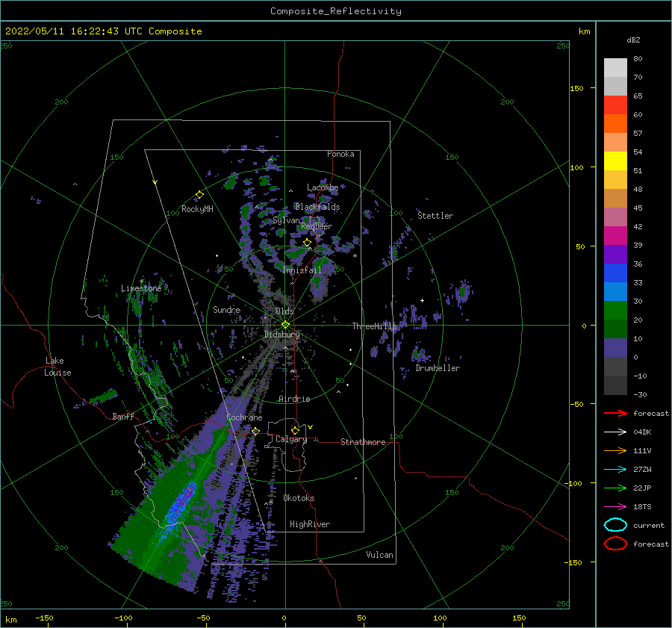The height and width of the screenshot is (628, 672).
Task: Click the dBZ legend heading
Action: 633,40
